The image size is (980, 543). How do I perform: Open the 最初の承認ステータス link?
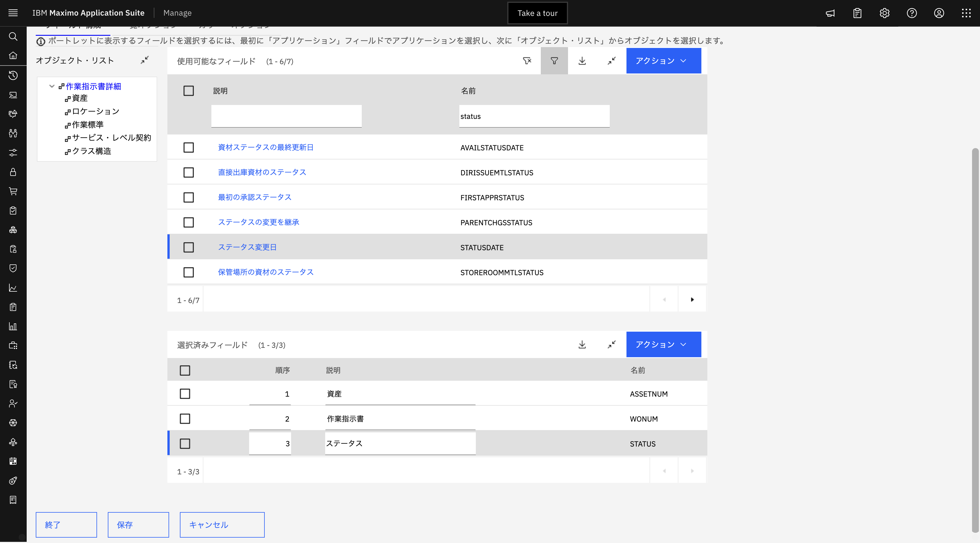[x=255, y=197]
